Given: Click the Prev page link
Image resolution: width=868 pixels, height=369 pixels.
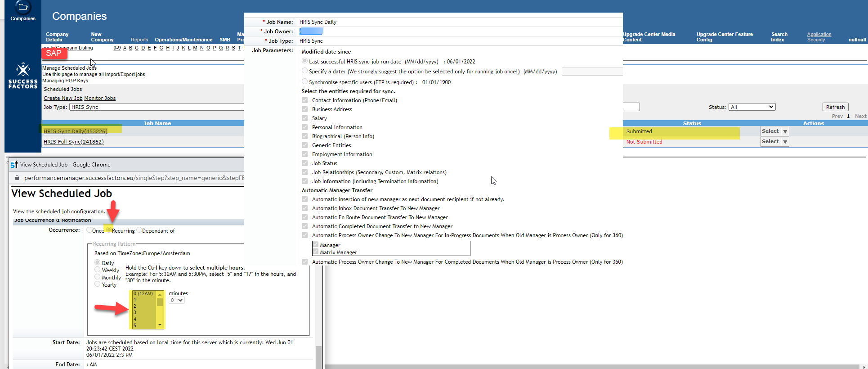Looking at the screenshot, I should pos(837,116).
